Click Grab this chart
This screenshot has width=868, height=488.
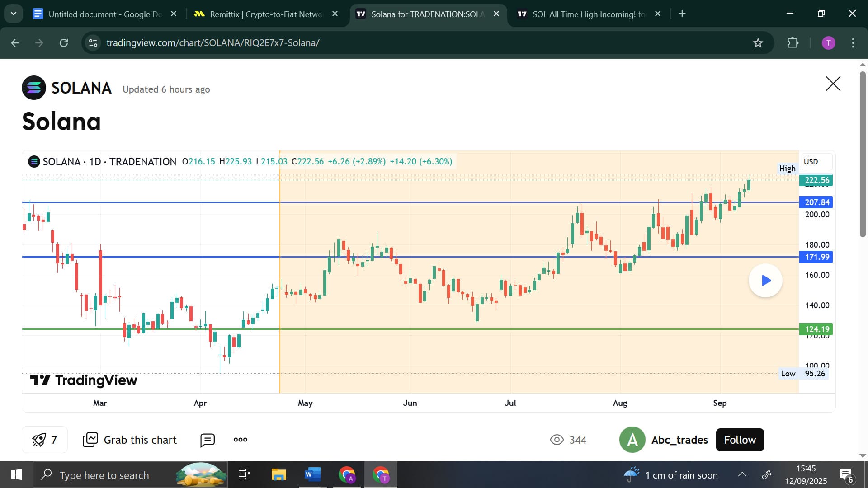coord(130,440)
